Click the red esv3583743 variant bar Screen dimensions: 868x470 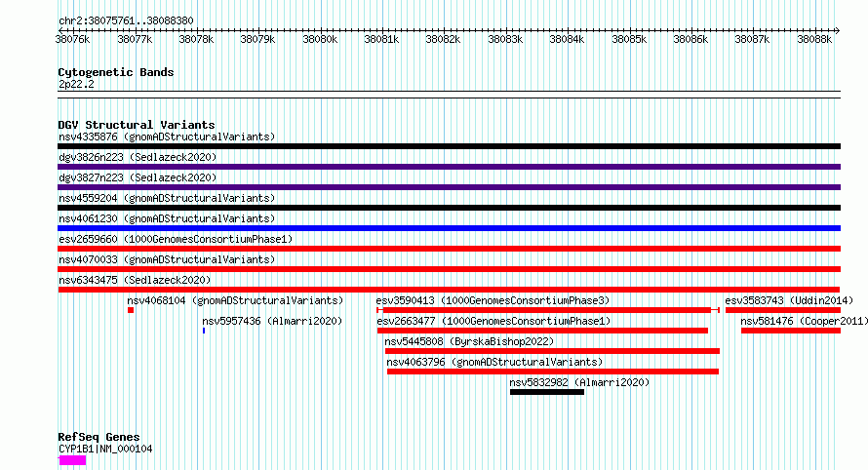783,310
